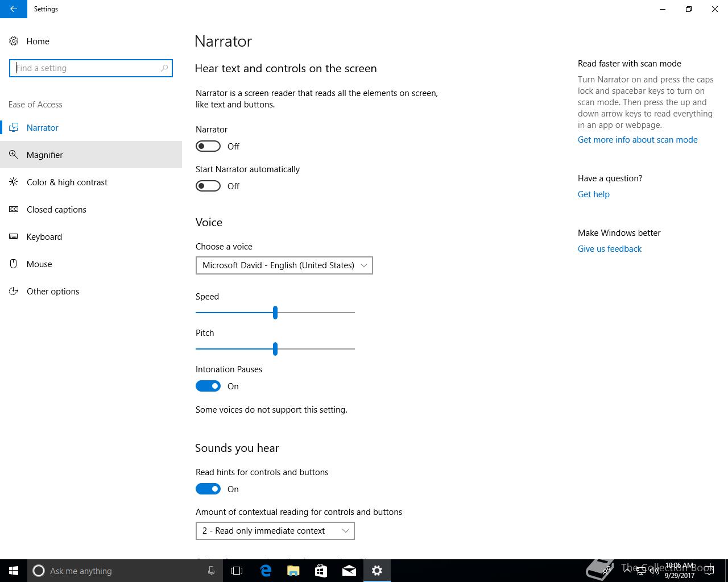Click the taskbar clock showing 10:06 AM
This screenshot has height=582, width=728.
pos(680,571)
